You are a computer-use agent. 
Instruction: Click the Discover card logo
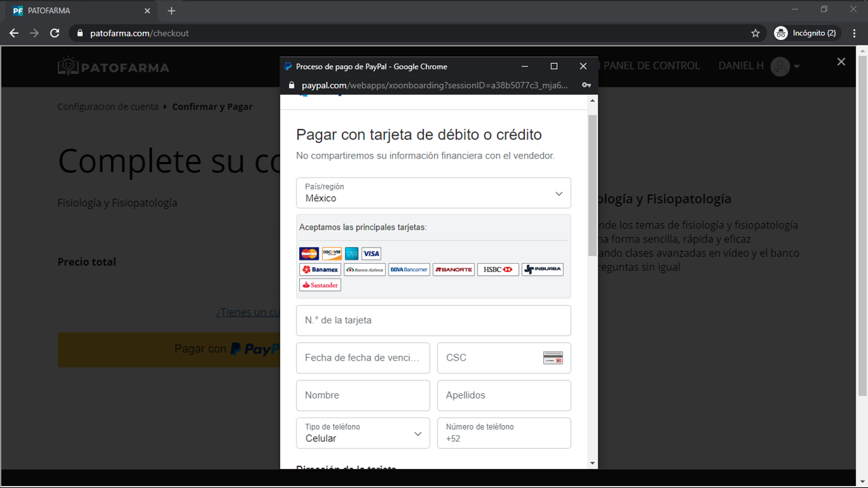click(x=332, y=253)
